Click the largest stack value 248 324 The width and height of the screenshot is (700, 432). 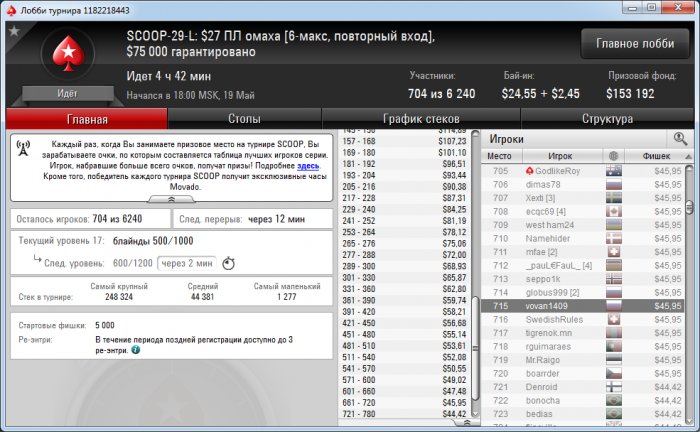tap(119, 297)
